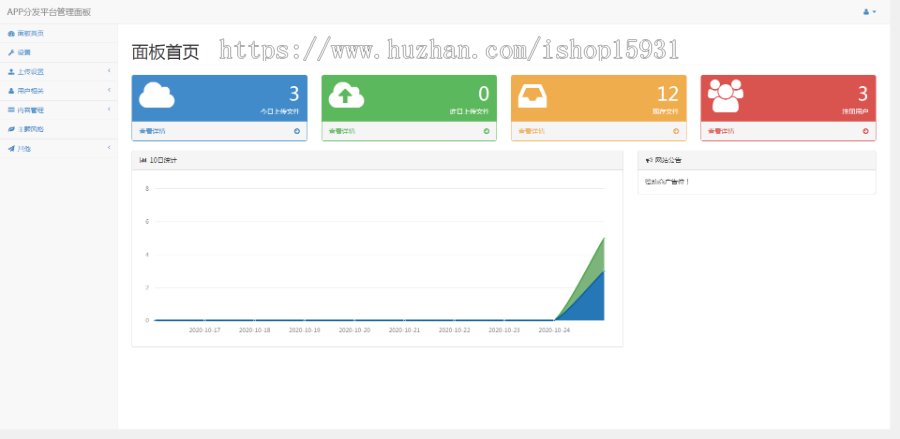Viewport: 900px width, 439px height.
Task: Click the 2020-10-24 chart axis label
Action: coord(554,331)
